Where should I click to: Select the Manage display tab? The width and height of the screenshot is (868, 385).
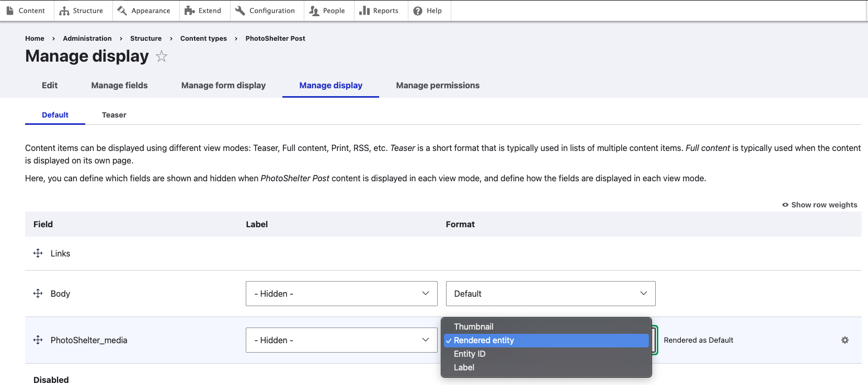pyautogui.click(x=331, y=85)
